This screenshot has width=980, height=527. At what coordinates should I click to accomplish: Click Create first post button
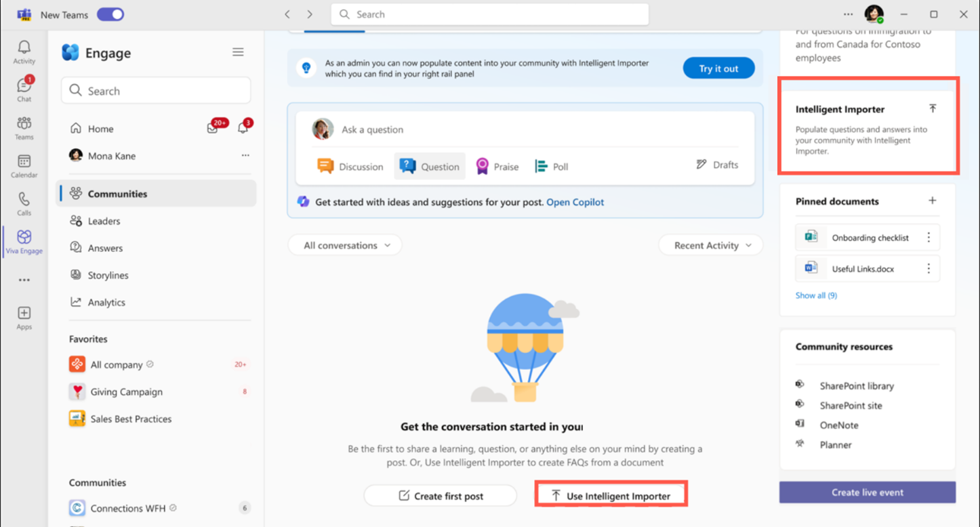(441, 496)
